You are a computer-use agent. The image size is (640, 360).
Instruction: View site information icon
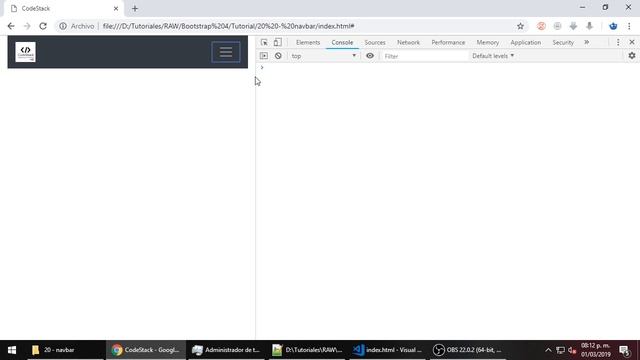63,26
